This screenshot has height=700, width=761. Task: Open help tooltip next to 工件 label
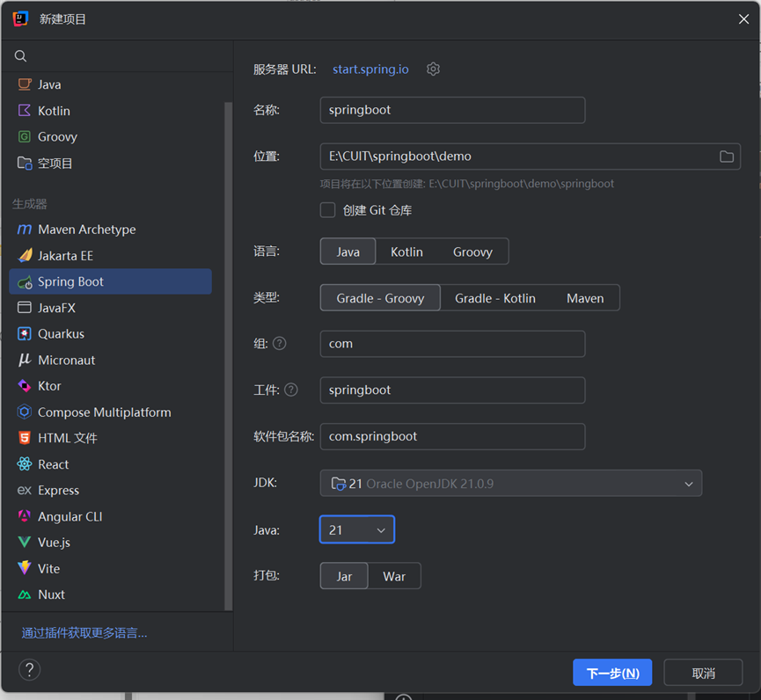point(290,390)
